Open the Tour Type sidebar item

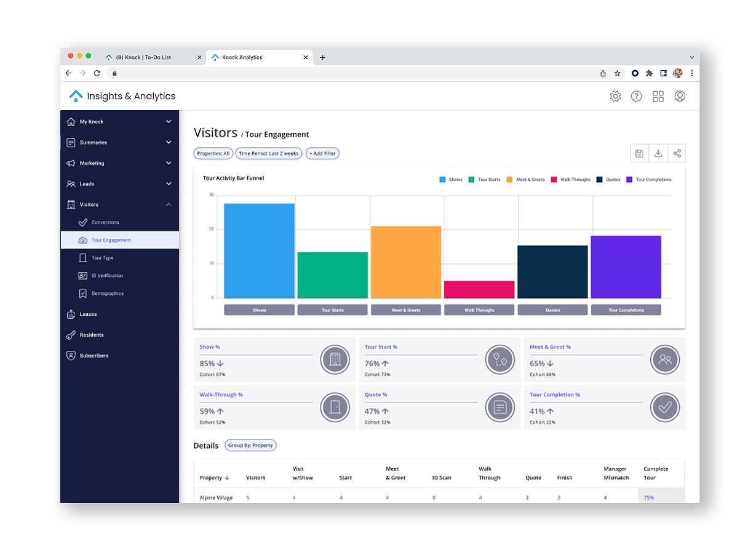click(x=120, y=258)
